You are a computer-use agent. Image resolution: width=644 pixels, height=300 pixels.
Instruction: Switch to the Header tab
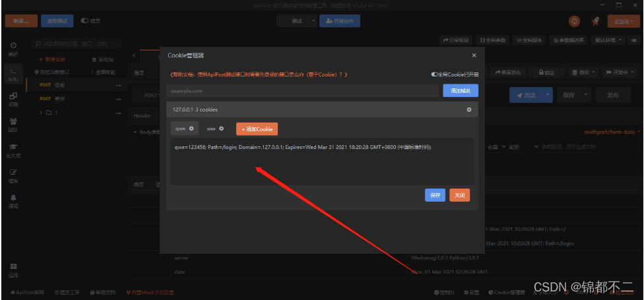coord(143,116)
